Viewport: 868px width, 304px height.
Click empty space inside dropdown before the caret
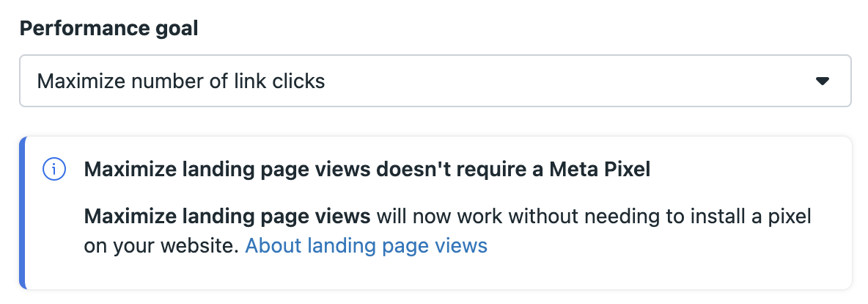(570, 81)
